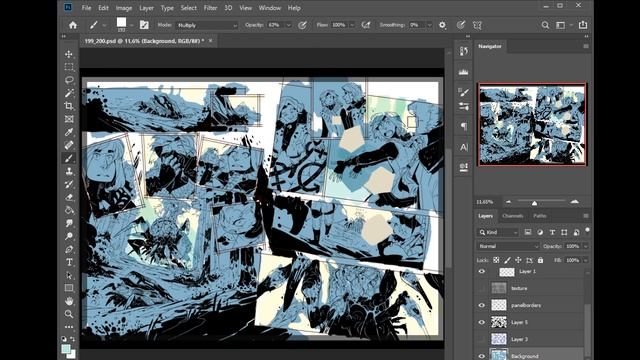Open layer Opacity 100% dropdown arrow
The width and height of the screenshot is (640, 360).
point(585,246)
